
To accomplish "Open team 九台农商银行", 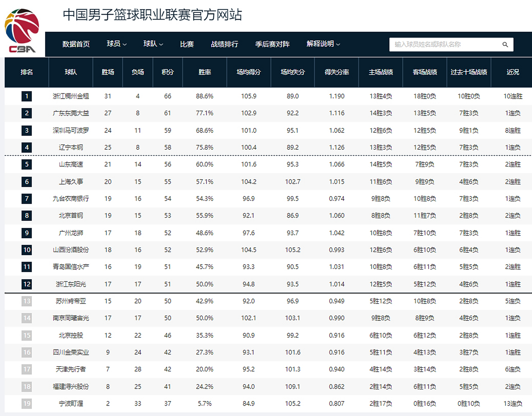I will (x=71, y=199).
